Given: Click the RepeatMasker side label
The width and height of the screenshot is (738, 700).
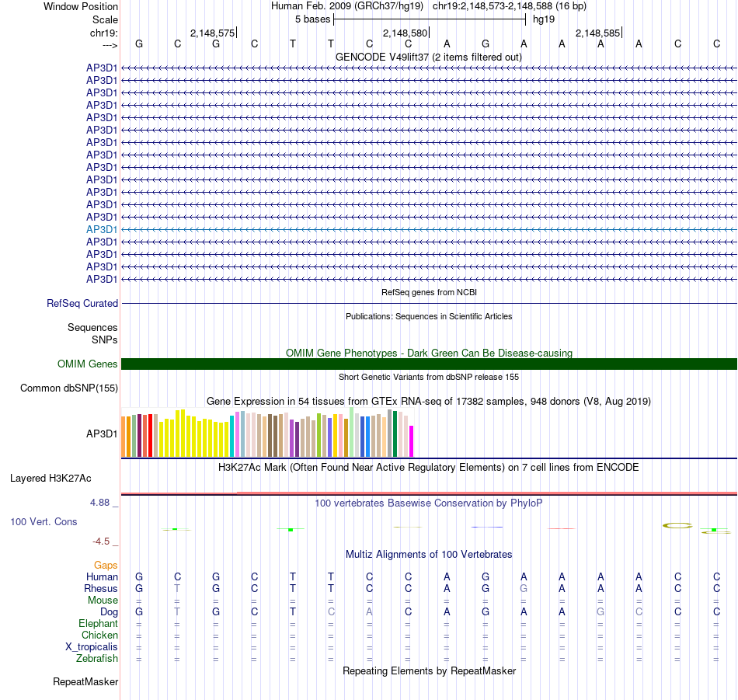Looking at the screenshot, I should [x=85, y=681].
